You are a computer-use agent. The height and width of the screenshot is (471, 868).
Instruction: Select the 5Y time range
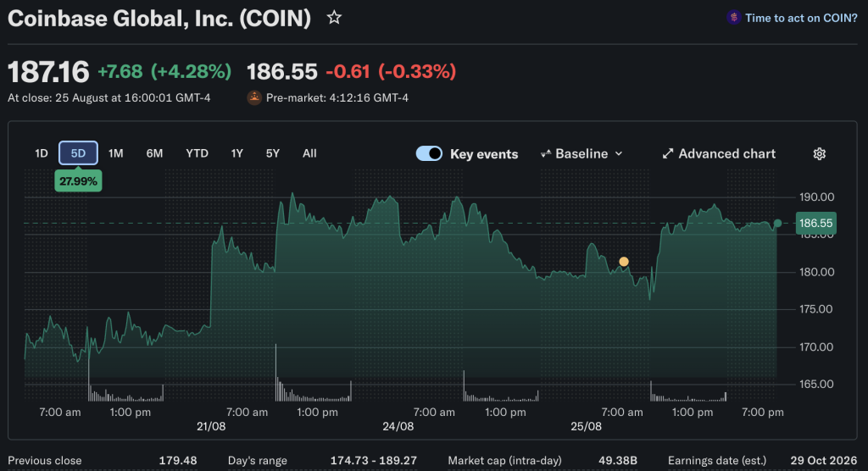273,153
